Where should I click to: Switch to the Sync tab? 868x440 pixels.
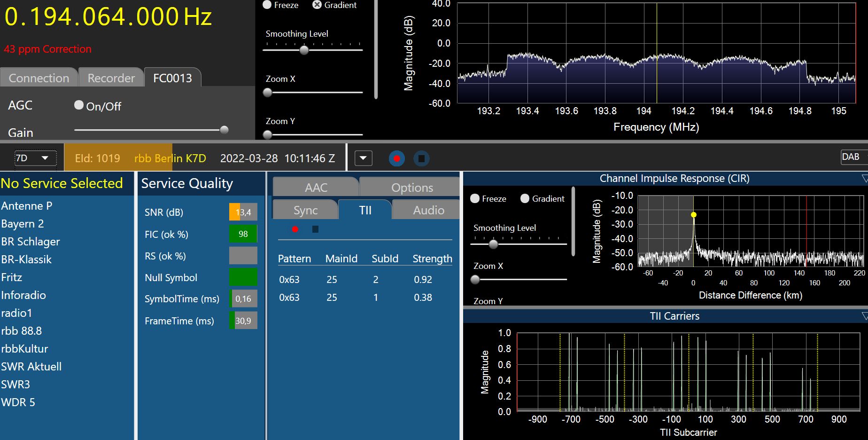[305, 210]
